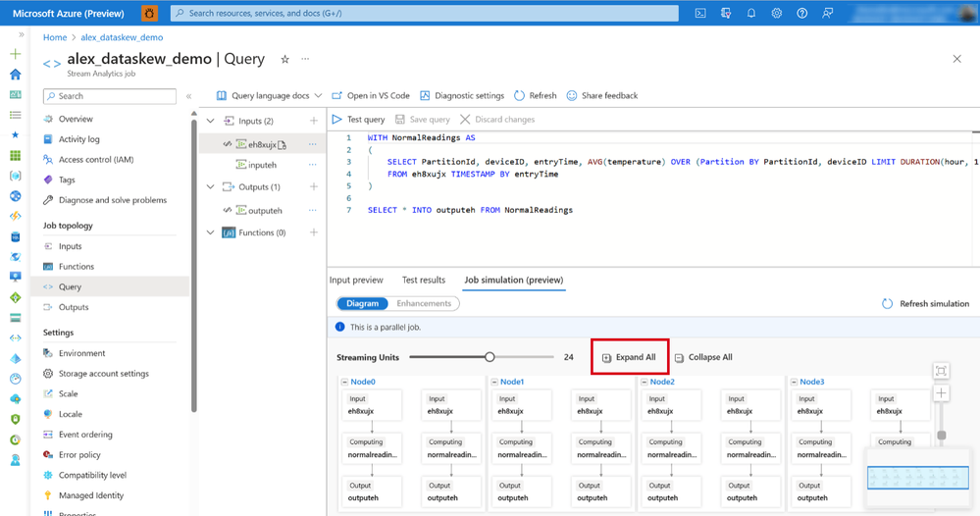Collapse the Inputs (2) tree group
Viewport: 980px width, 516px height.
(211, 121)
